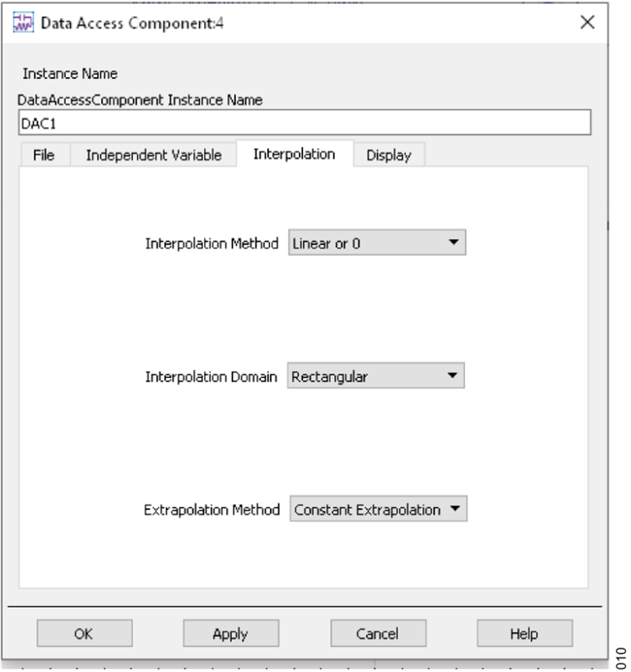Image resolution: width=631 pixels, height=672 pixels.
Task: Click Cancel to discard changes
Action: 378,633
